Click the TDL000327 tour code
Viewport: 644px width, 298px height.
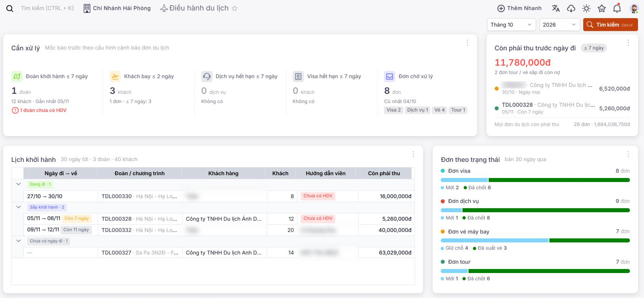click(116, 252)
